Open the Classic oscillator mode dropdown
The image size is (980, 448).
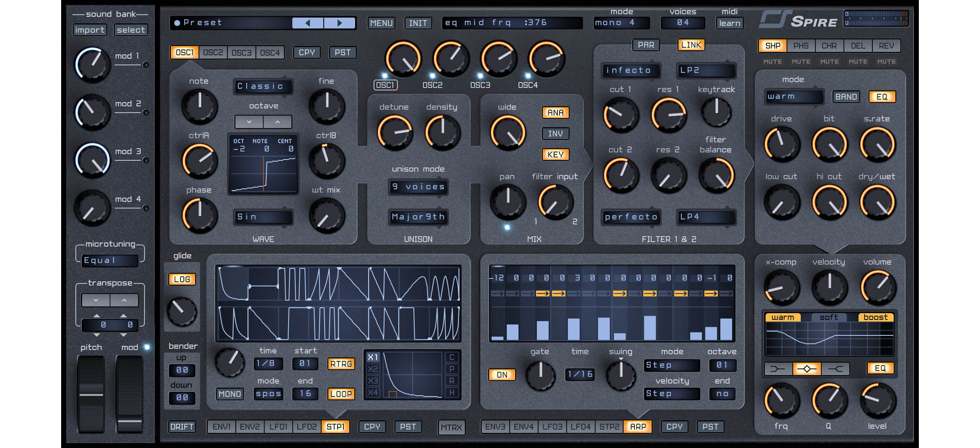click(x=263, y=86)
